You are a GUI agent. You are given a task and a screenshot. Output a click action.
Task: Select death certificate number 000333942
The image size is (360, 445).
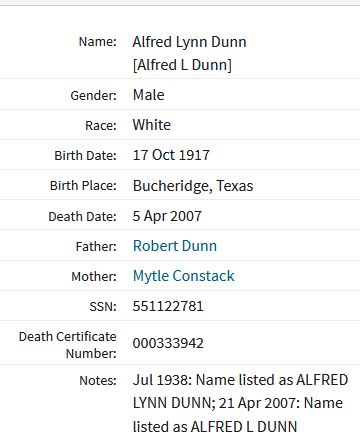point(168,343)
